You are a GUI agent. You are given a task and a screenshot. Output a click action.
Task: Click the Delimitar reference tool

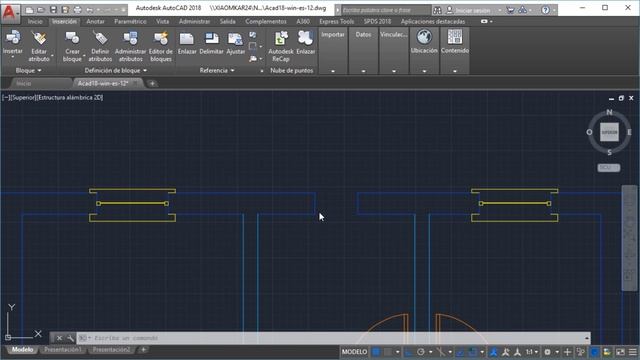(211, 43)
